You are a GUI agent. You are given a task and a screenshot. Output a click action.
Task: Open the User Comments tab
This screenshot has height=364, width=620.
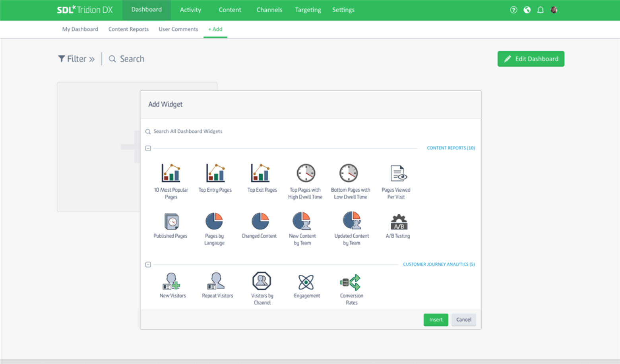(178, 29)
